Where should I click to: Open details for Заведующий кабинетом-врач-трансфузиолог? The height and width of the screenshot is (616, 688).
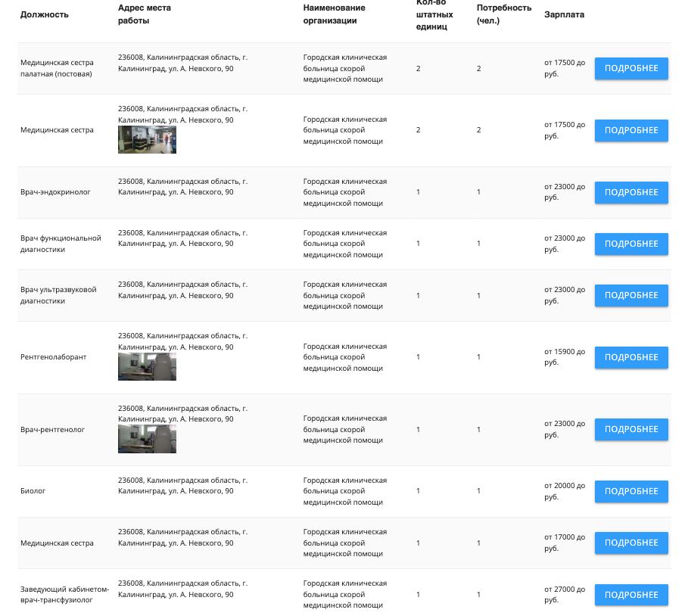630,595
